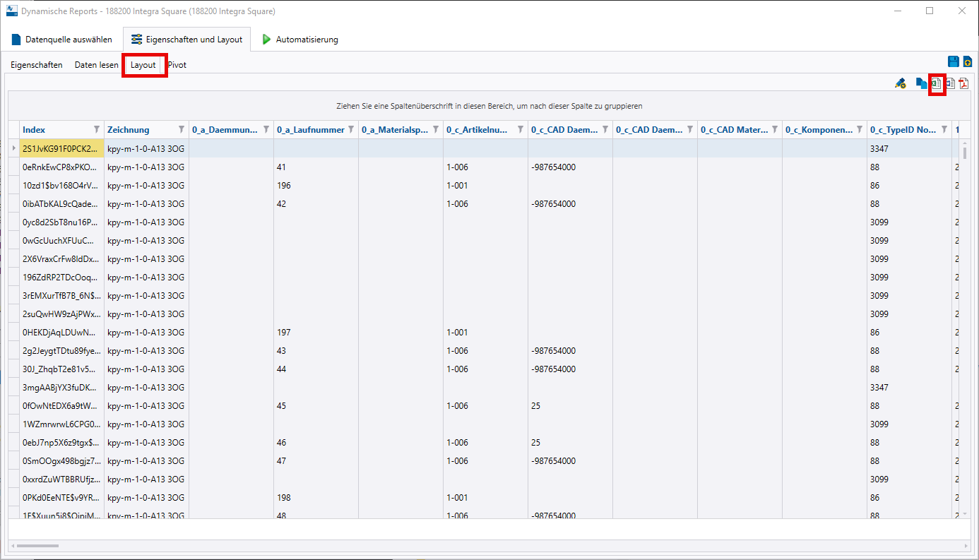Screen dimensions: 979x560
Task: Open the filter dropdown for the Zeichnung column
Action: coord(181,129)
